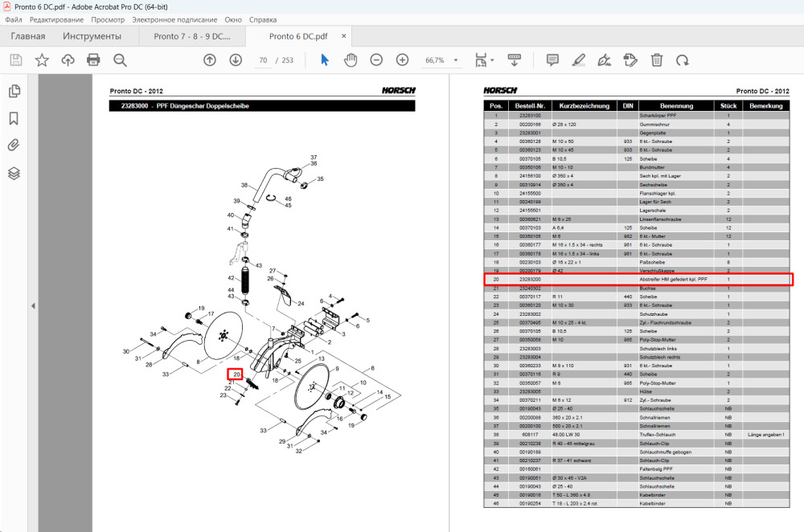
Task: Print the document with printer icon
Action: pos(93,60)
